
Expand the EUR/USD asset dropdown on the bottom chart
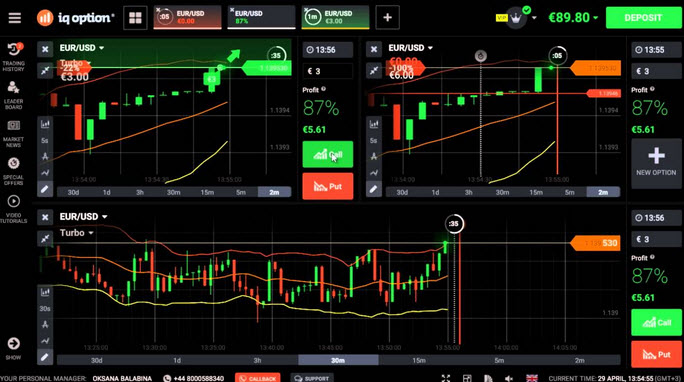coord(83,217)
